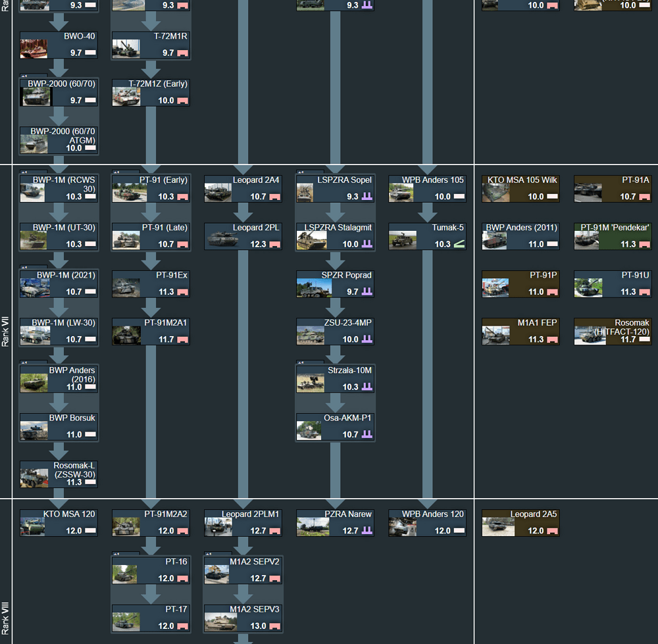658x644 pixels.
Task: Click the Rosomak-L (ZSSW-30) thumbnail image
Action: coord(33,474)
